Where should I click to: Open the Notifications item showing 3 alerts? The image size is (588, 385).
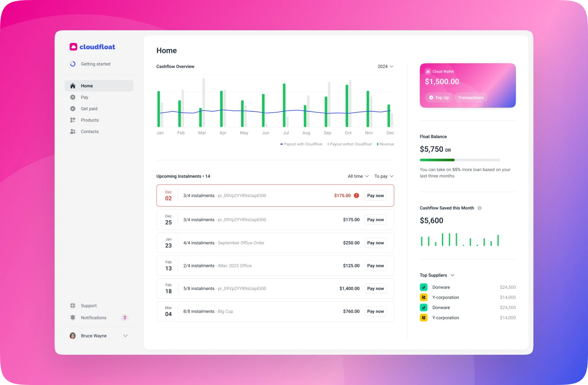[93, 318]
